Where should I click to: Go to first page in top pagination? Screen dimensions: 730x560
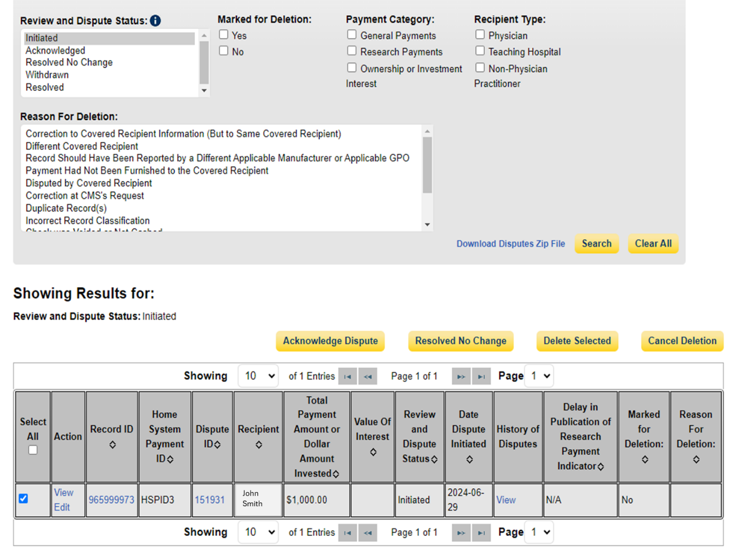pyautogui.click(x=347, y=376)
